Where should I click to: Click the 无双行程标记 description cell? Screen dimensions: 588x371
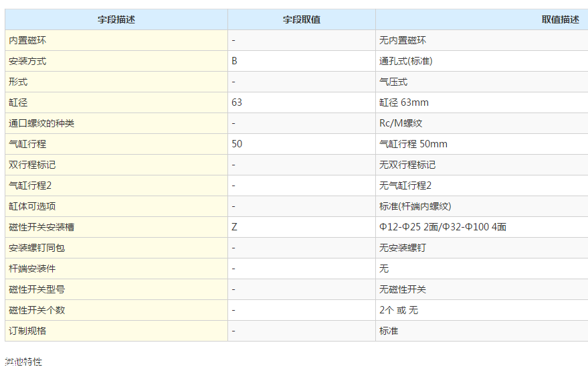(x=407, y=165)
